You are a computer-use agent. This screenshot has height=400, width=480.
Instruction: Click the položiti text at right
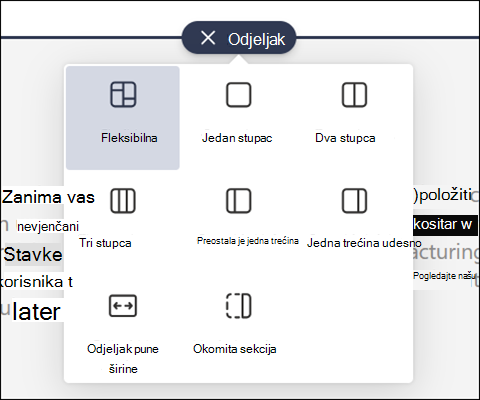coord(444,195)
